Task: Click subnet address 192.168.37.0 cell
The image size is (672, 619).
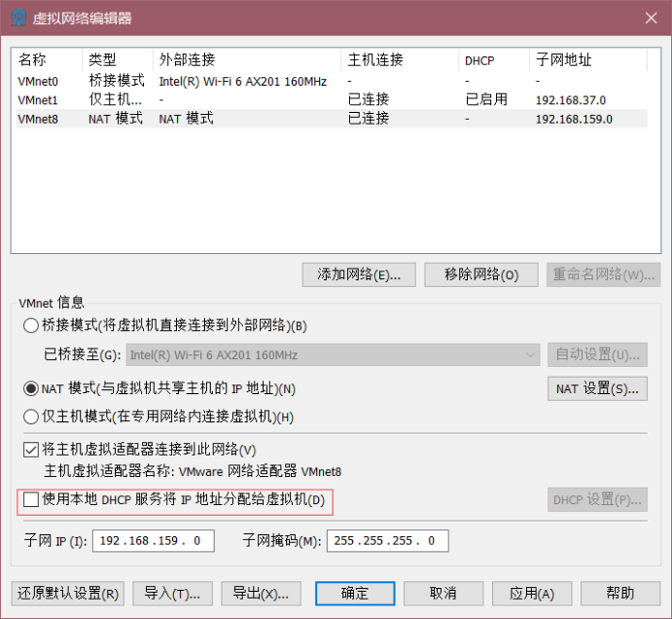Action: click(571, 100)
